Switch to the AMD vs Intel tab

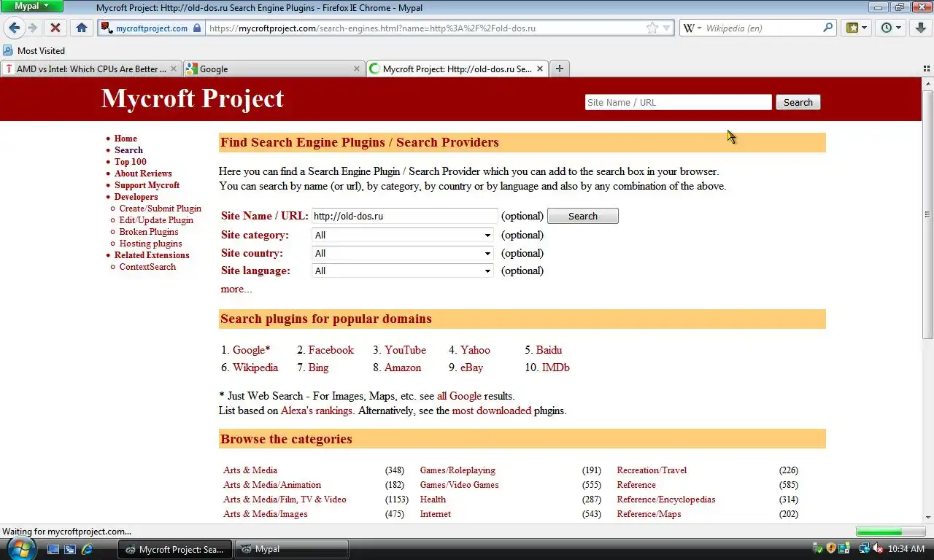coord(91,69)
